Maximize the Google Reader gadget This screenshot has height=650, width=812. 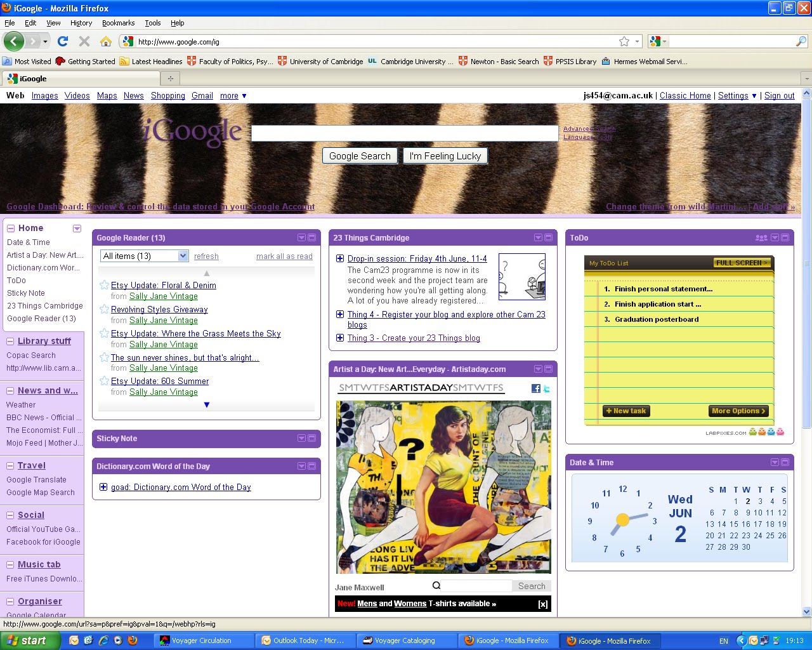pyautogui.click(x=311, y=237)
